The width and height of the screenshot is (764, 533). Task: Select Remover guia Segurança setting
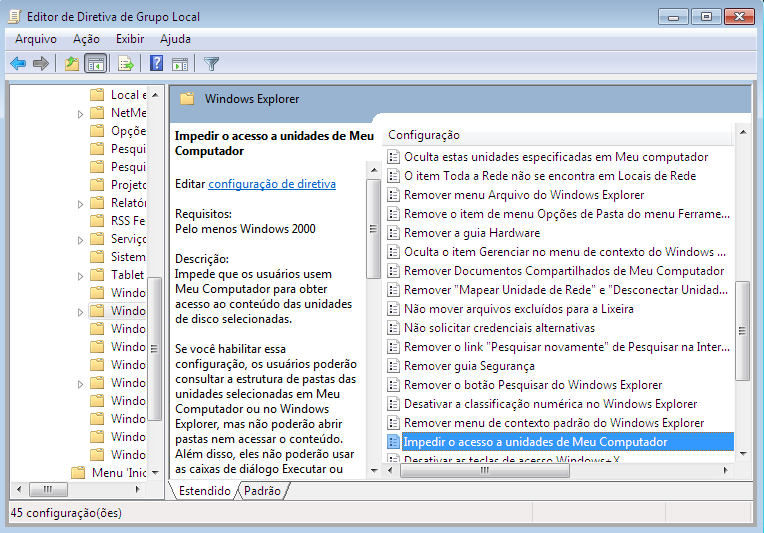pos(469,366)
